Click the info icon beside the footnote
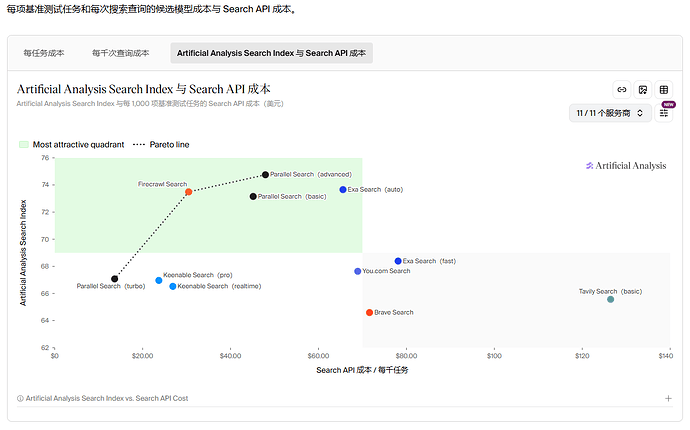The image size is (690, 430). pyautogui.click(x=20, y=398)
